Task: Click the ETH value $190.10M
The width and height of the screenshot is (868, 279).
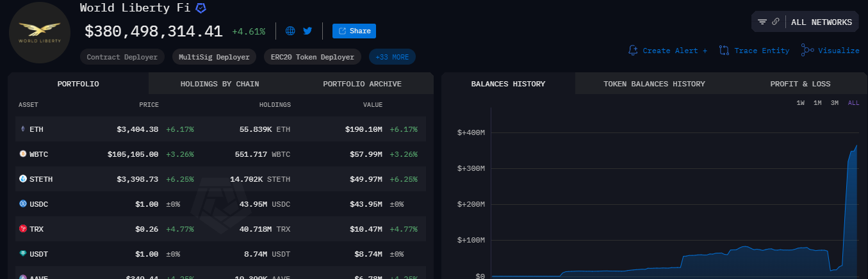Action: point(364,129)
